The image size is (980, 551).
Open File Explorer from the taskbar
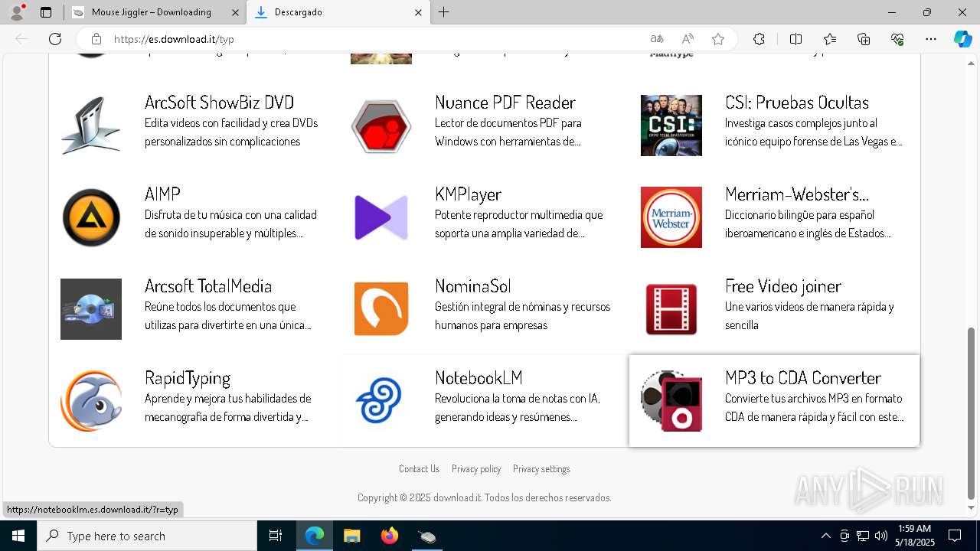(x=351, y=536)
